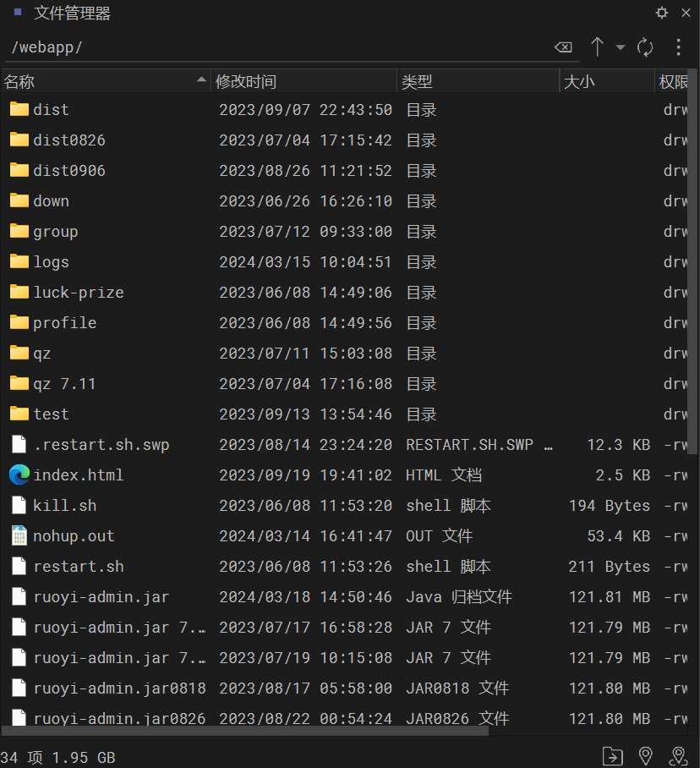The width and height of the screenshot is (700, 768).
Task: Click the 211 Bytes size of restart.sh
Action: (610, 566)
